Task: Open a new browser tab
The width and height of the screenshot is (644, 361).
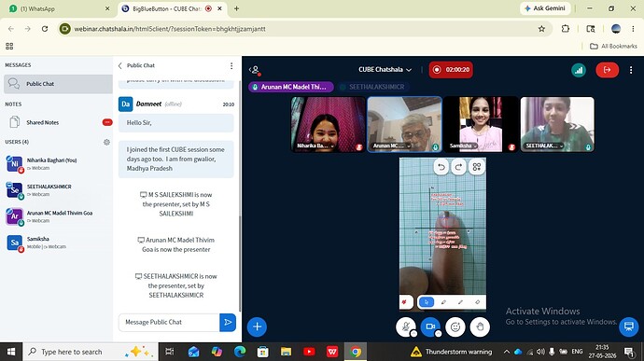Action: pos(236,8)
